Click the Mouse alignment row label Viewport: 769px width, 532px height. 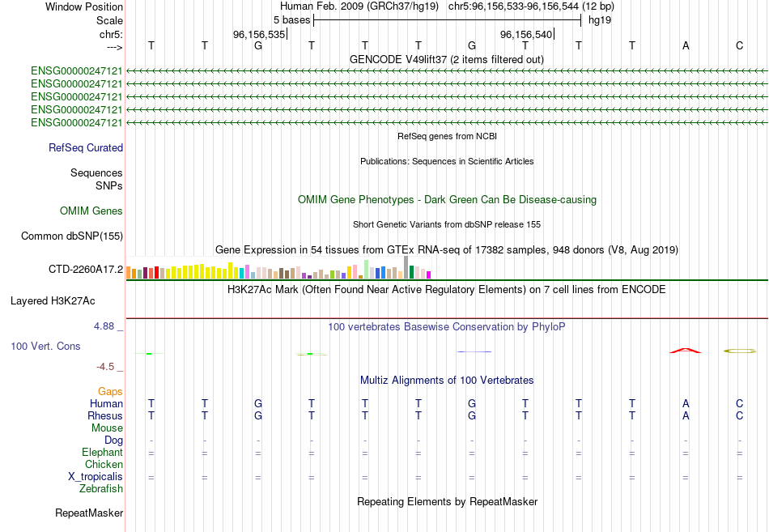pyautogui.click(x=107, y=428)
